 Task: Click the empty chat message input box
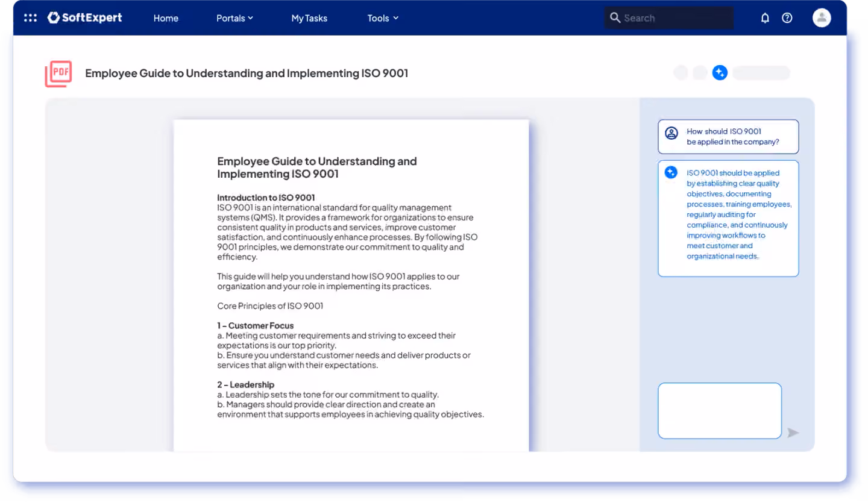[720, 411]
